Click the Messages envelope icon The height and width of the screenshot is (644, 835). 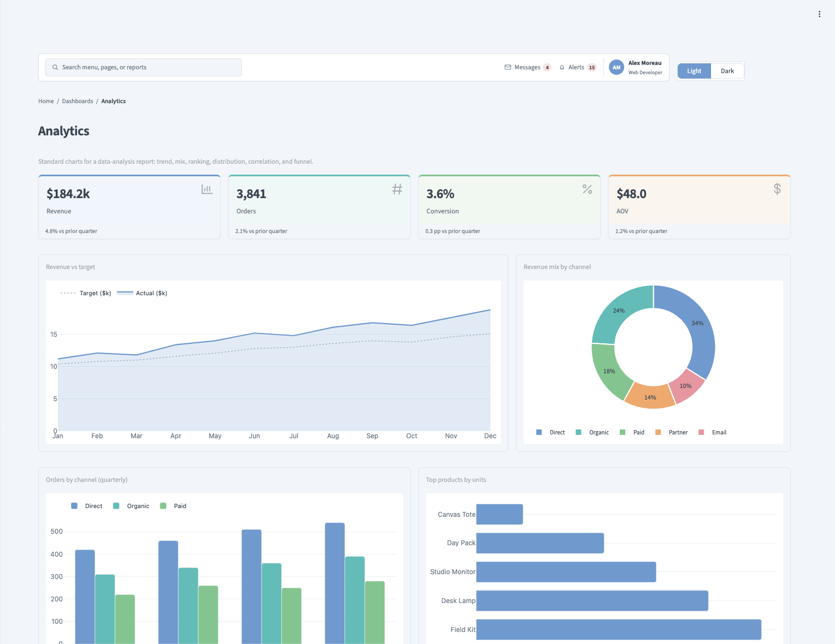tap(508, 68)
